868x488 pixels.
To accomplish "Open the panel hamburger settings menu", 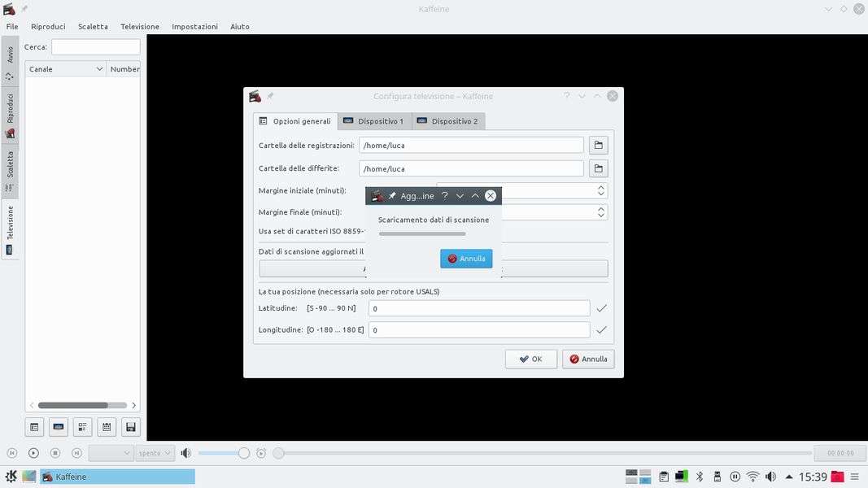I will [855, 477].
